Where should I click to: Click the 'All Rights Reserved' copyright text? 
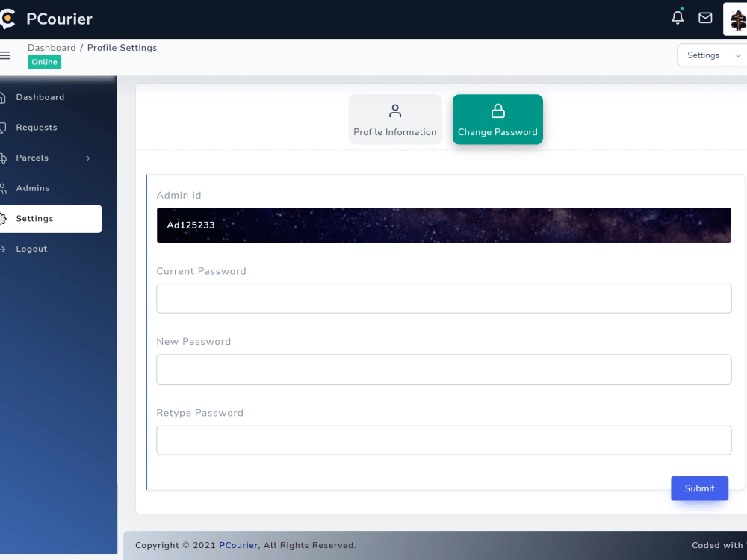310,545
